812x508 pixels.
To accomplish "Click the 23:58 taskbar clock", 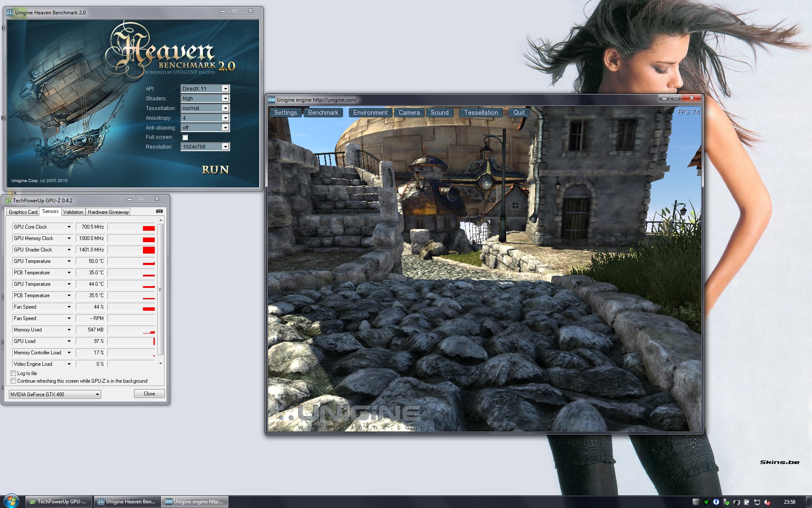I will click(790, 502).
